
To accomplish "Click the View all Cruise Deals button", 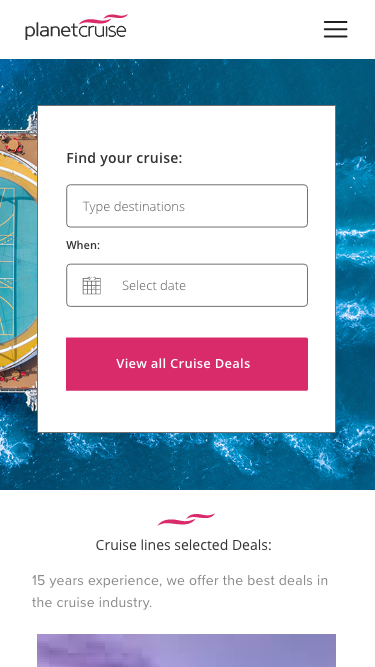I will click(x=187, y=364).
